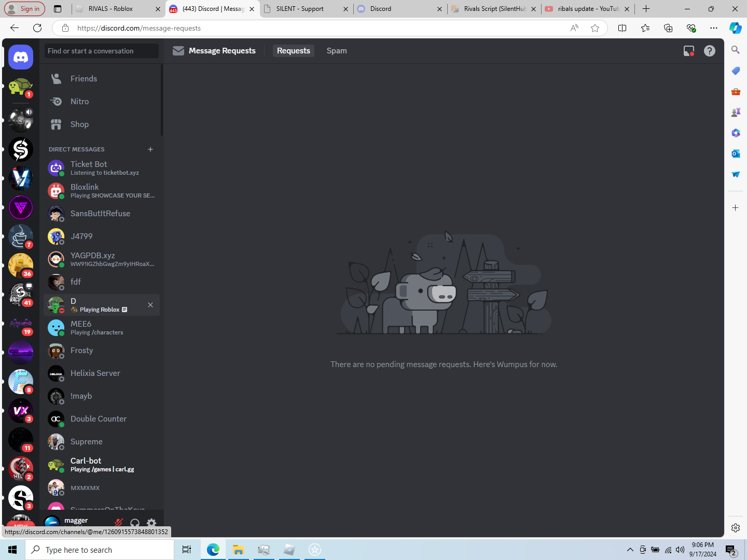The width and height of the screenshot is (747, 560).
Task: Open the coffee cup server with 7 notifications
Action: point(21,237)
